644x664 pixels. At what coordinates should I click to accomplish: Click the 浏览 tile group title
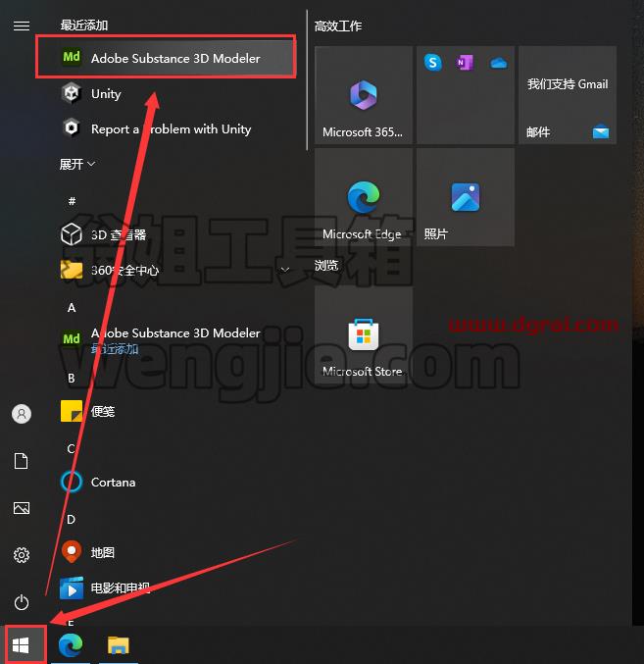pyautogui.click(x=326, y=266)
